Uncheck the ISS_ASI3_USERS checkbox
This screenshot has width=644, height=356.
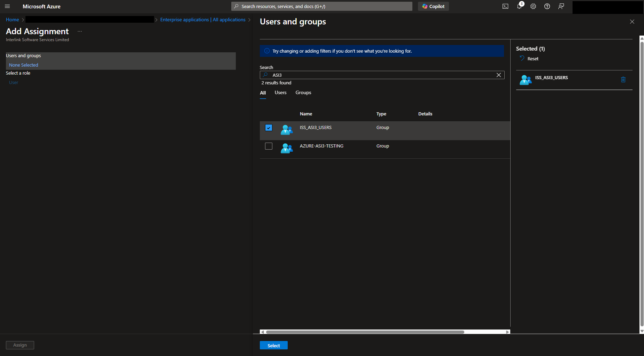click(269, 128)
